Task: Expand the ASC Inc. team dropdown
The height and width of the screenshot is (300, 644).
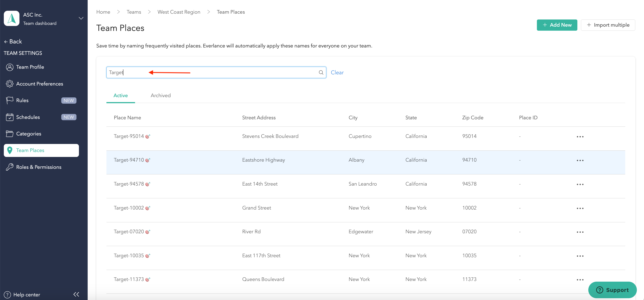Action: coord(81,19)
